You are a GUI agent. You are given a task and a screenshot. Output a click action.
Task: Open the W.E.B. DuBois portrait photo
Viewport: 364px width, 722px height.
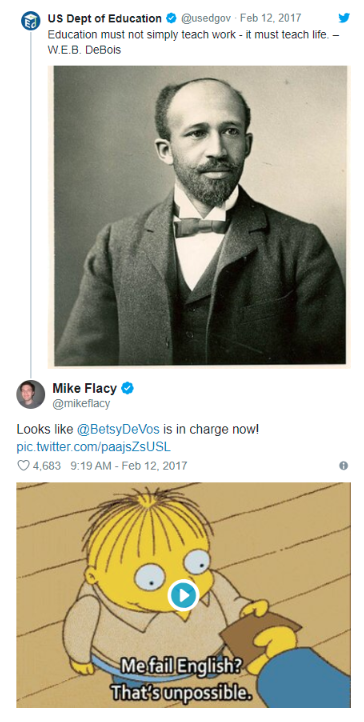pyautogui.click(x=200, y=215)
